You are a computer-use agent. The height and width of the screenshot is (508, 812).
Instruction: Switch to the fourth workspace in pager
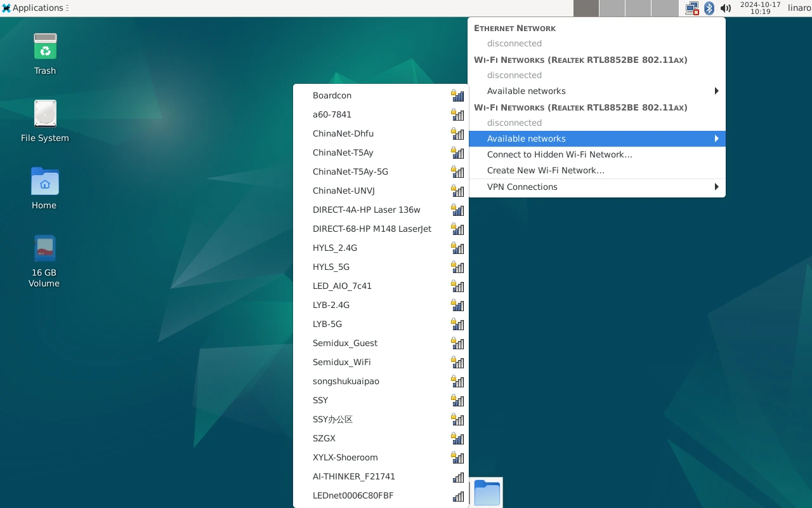click(665, 8)
